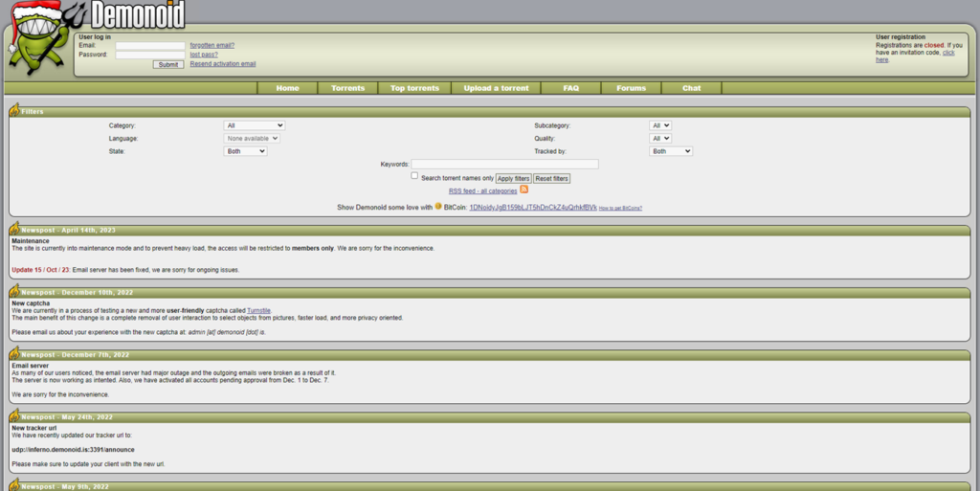The image size is (980, 491).
Task: Open the Language dropdown
Action: [252, 139]
